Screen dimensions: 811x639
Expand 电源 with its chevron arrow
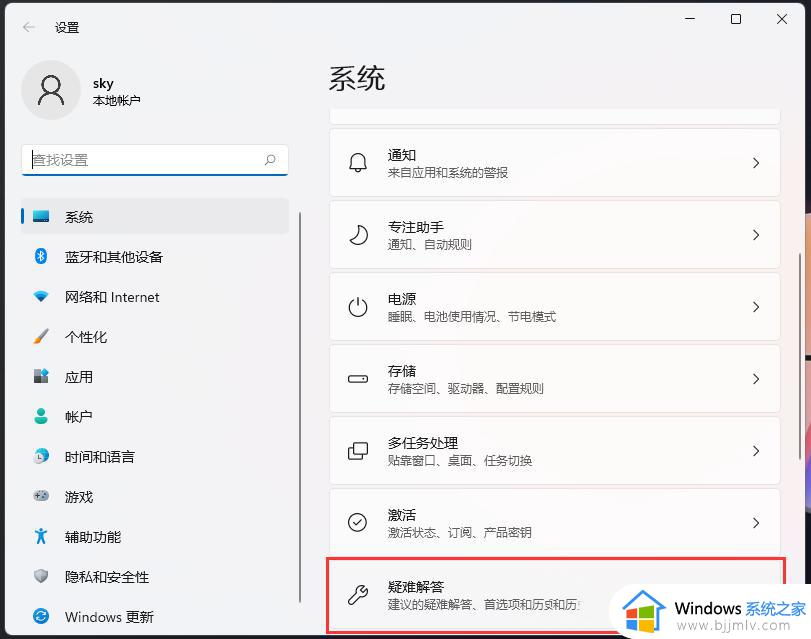756,307
